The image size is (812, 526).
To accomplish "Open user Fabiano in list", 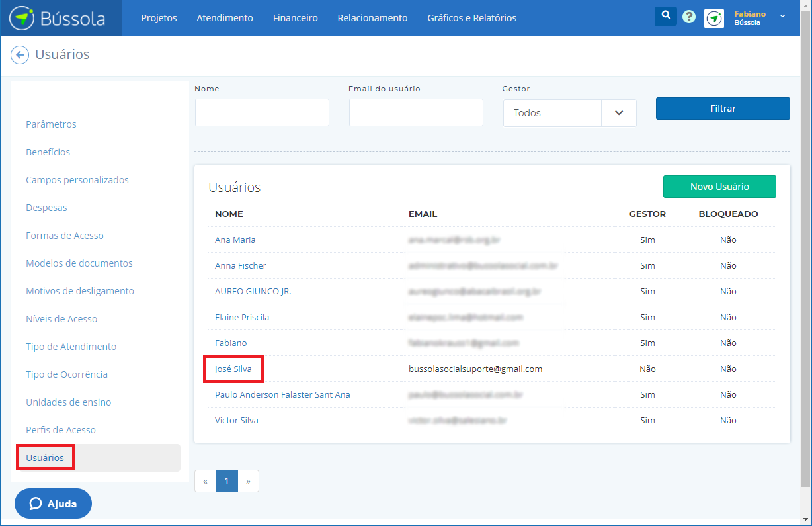I will click(x=231, y=343).
